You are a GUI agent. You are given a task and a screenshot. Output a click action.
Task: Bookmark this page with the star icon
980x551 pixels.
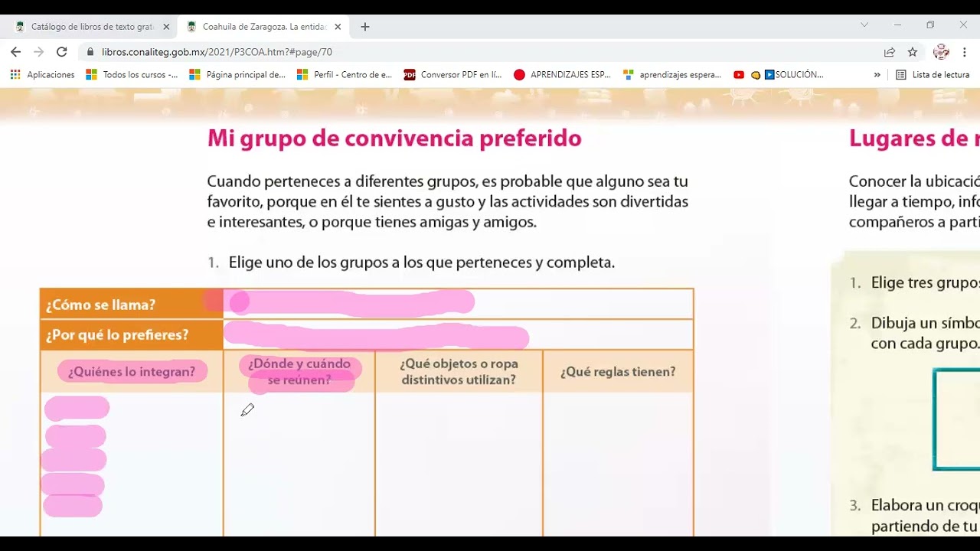pos(913,52)
